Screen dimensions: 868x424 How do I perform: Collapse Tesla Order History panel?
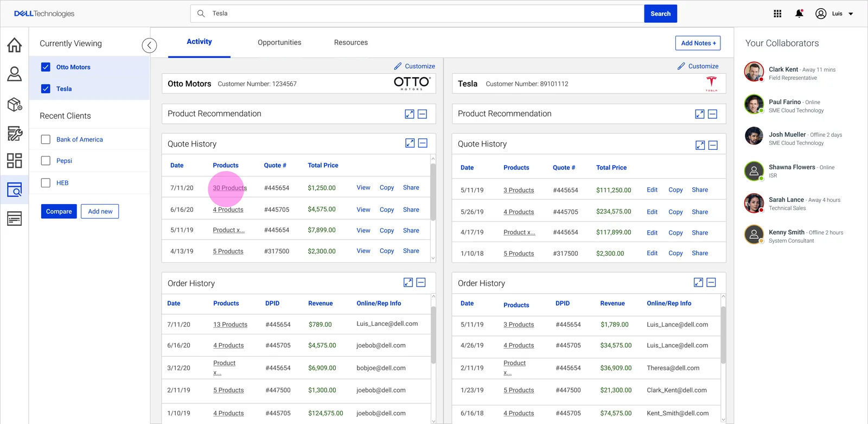click(711, 282)
